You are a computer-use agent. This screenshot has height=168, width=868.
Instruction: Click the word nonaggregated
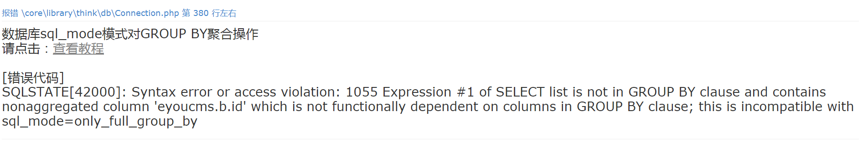(x=50, y=107)
